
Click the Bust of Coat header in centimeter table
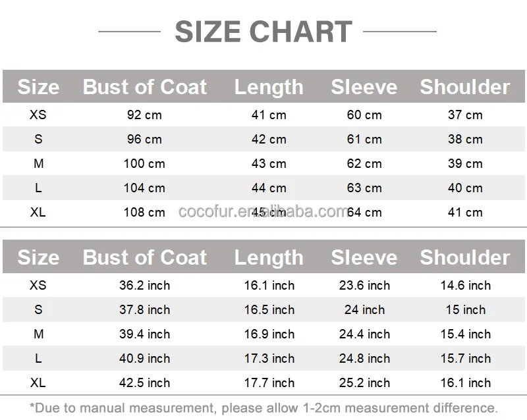[x=144, y=87]
